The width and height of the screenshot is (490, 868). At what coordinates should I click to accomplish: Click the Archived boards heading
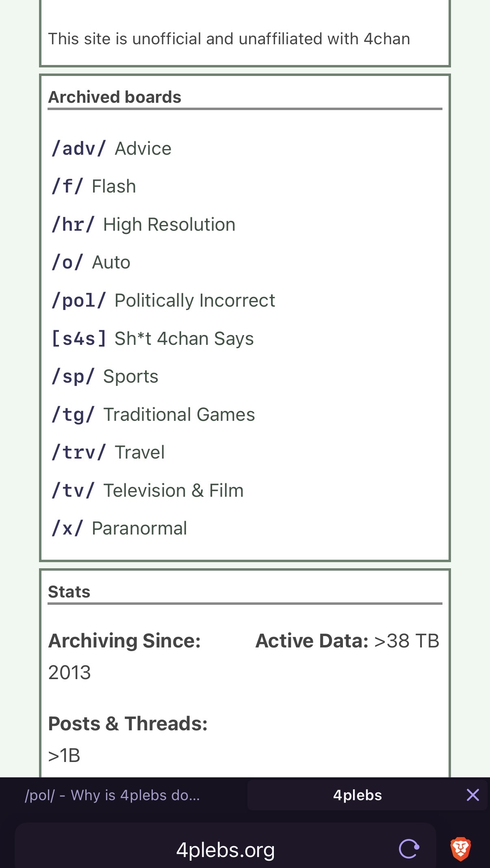point(115,97)
